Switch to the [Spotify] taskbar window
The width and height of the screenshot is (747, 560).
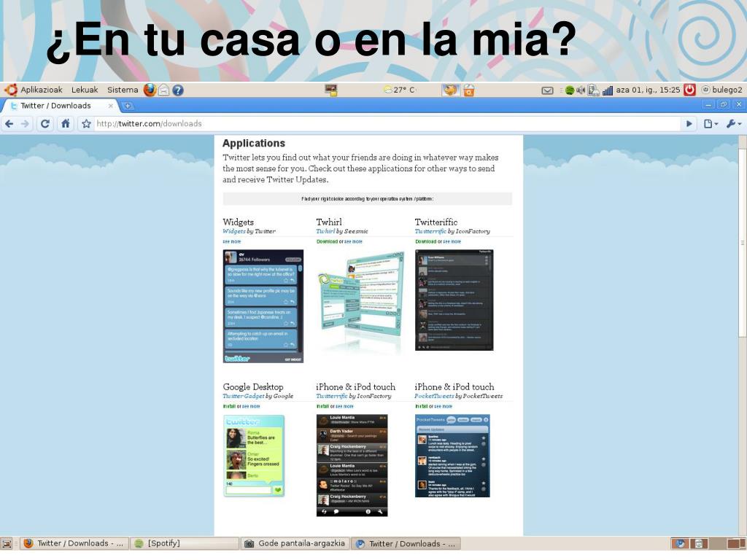[185, 544]
